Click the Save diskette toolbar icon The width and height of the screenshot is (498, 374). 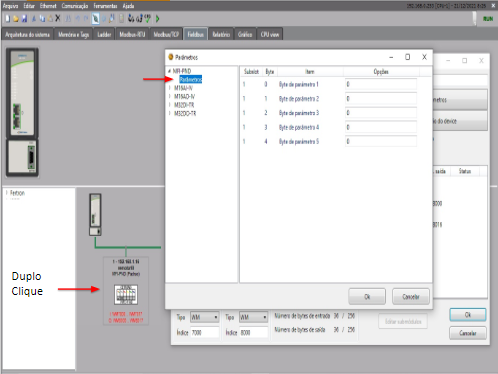[24, 18]
